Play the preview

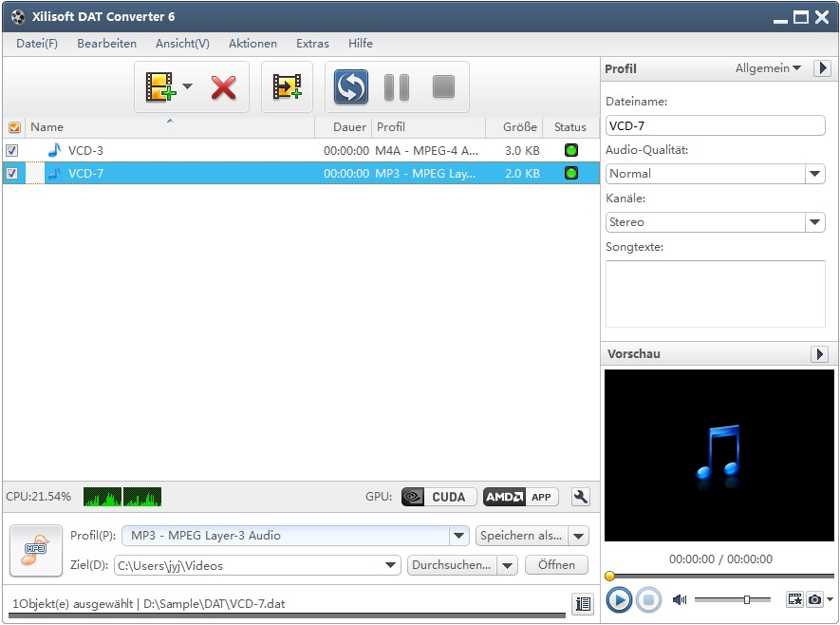619,599
